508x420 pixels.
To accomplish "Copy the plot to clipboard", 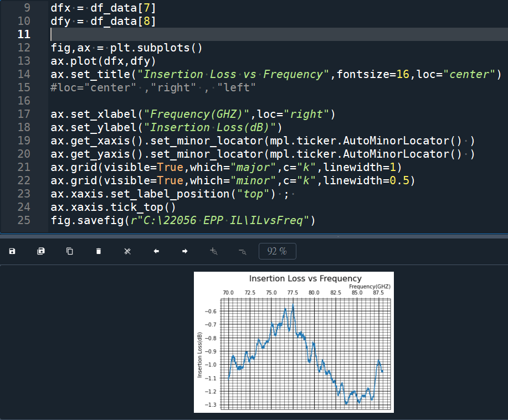I will (x=69, y=251).
